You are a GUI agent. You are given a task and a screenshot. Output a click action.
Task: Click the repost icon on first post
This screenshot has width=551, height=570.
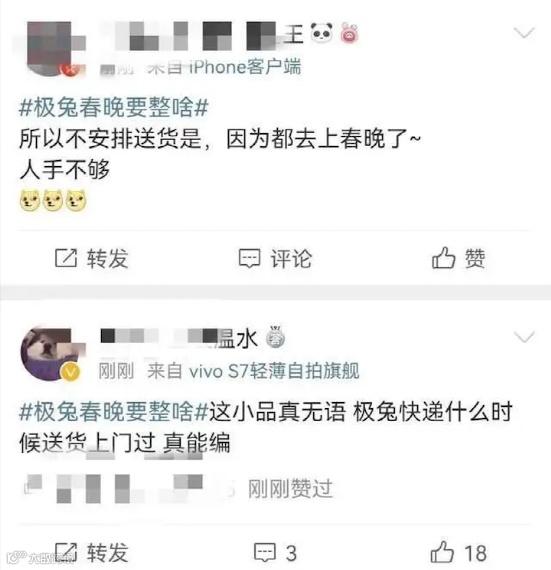tap(66, 258)
